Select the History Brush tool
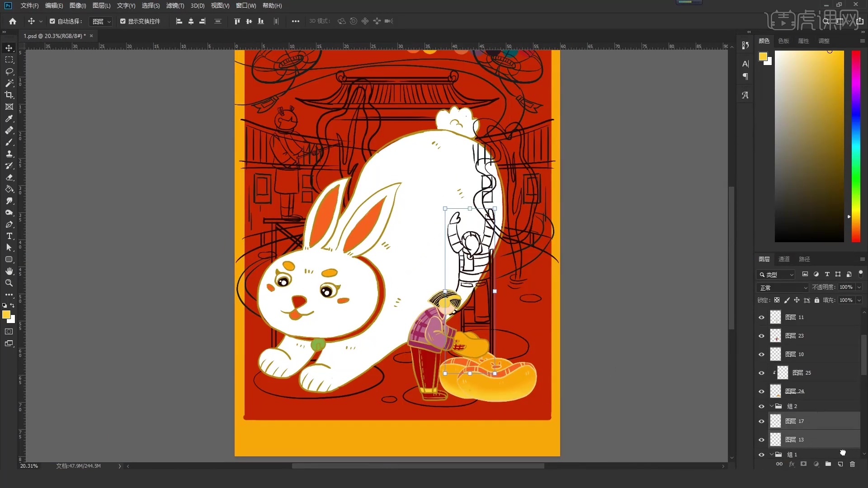 [9, 165]
